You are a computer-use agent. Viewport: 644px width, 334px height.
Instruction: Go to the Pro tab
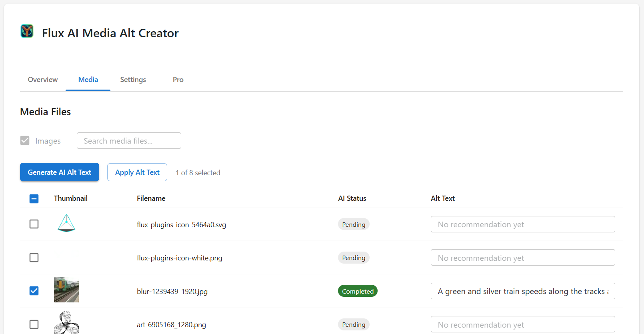pyautogui.click(x=178, y=80)
